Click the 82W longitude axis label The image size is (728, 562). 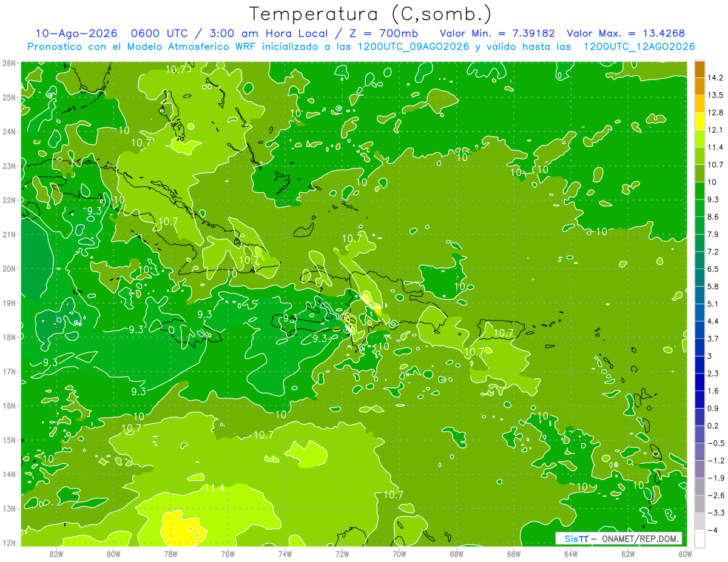tap(56, 554)
